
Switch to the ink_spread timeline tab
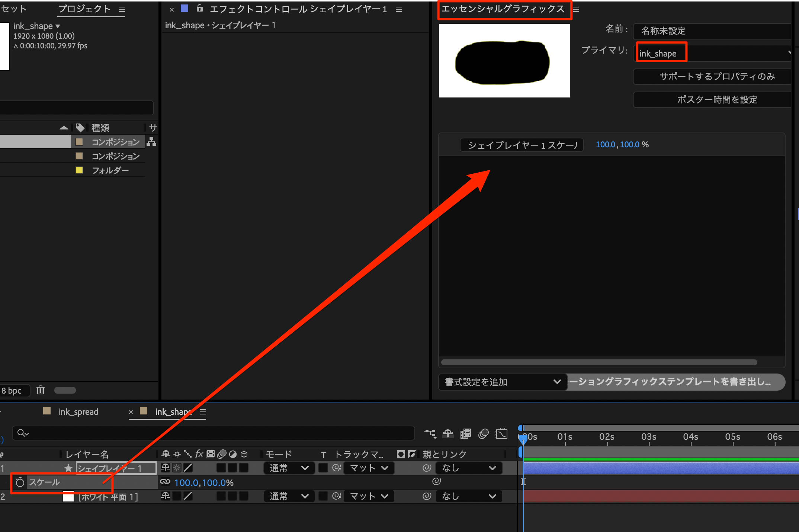[x=78, y=412]
